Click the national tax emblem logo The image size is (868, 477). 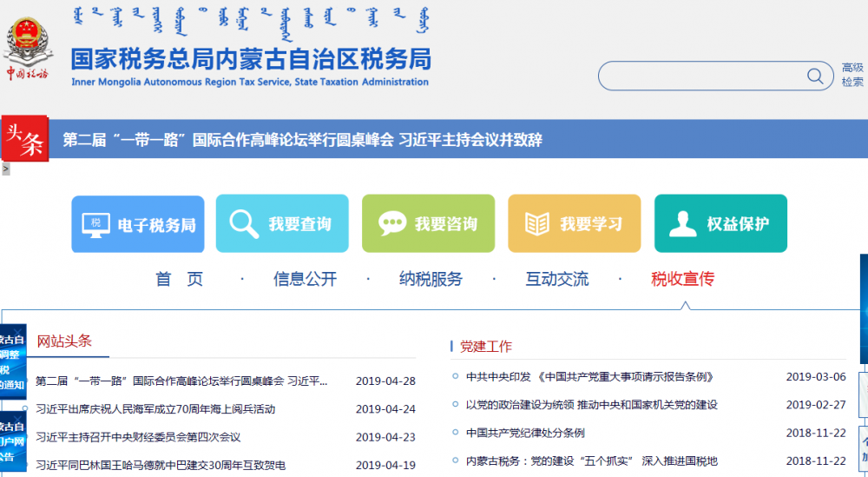27,46
